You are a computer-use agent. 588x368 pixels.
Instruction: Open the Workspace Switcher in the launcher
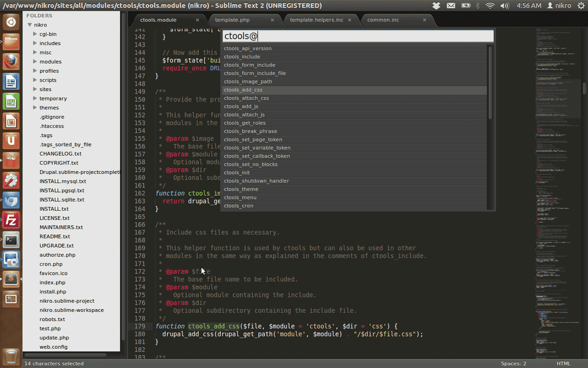[x=11, y=299]
